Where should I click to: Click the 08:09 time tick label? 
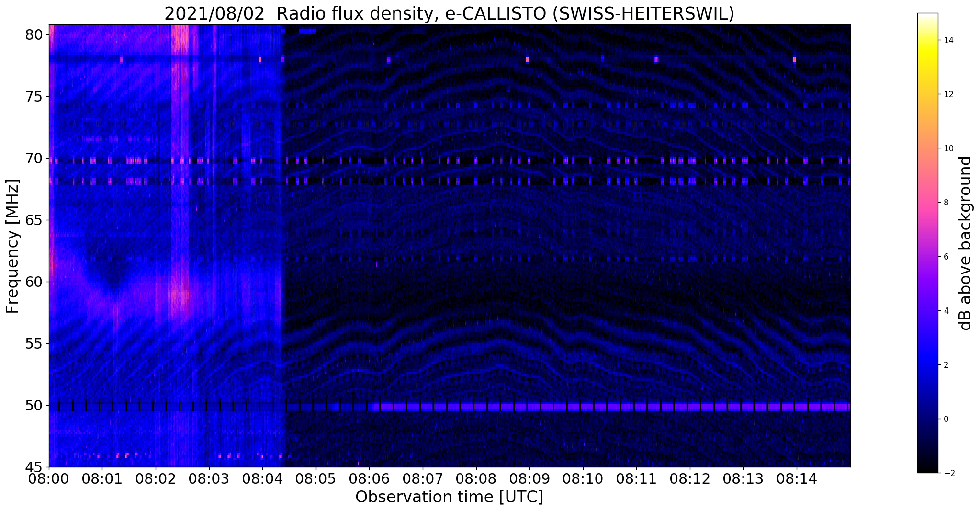(x=529, y=478)
